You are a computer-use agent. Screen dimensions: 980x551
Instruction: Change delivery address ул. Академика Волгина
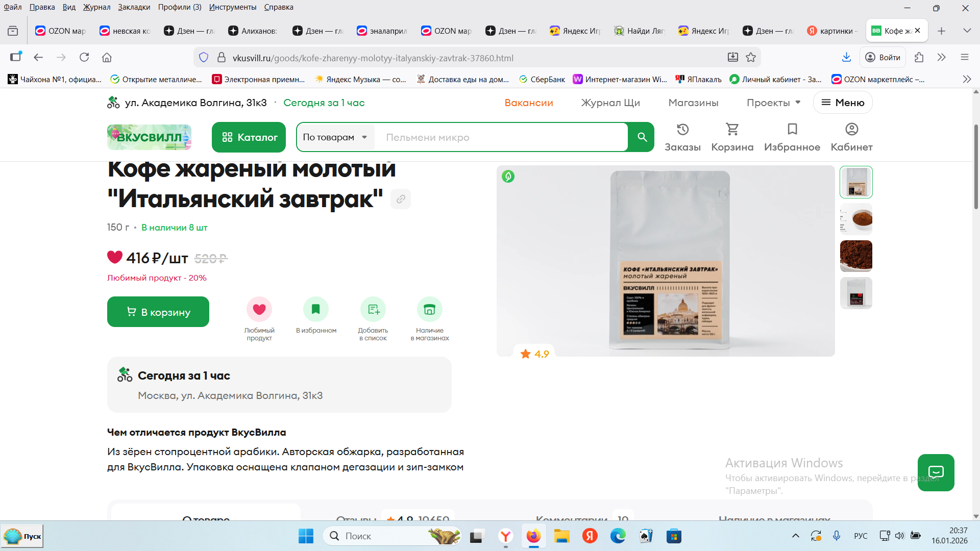point(196,103)
